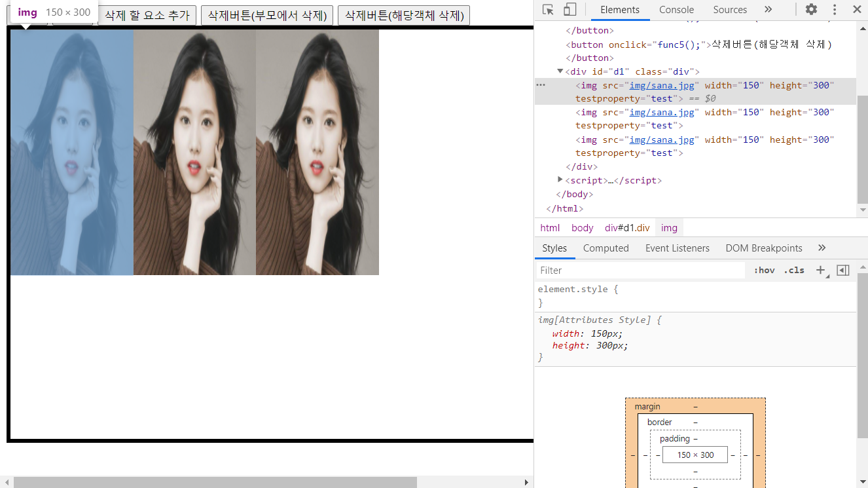
Task: Follow the third img/sana.jpg source link
Action: tap(662, 140)
